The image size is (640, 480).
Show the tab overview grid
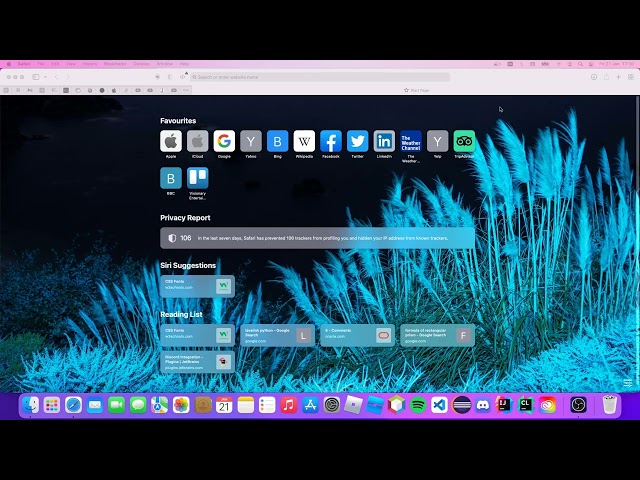631,77
